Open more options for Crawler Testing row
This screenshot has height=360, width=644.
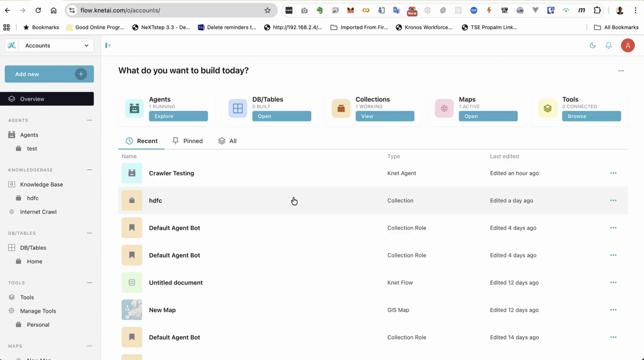[613, 173]
